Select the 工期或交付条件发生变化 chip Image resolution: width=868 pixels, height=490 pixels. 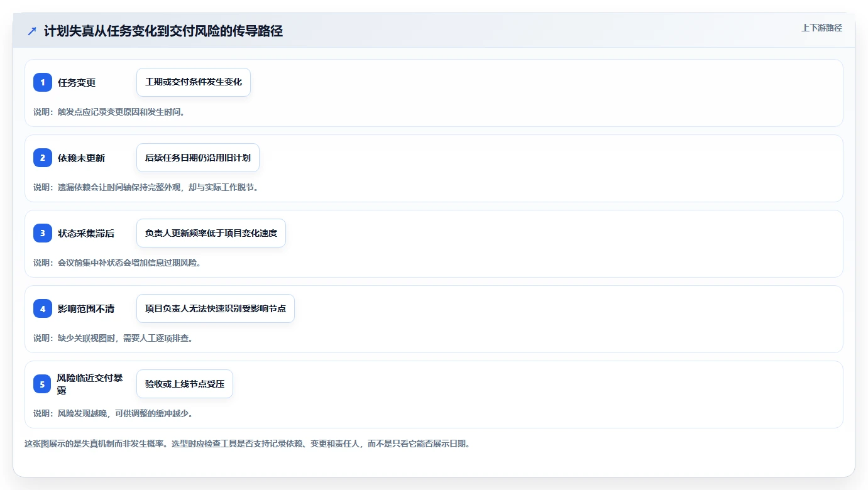tap(194, 82)
